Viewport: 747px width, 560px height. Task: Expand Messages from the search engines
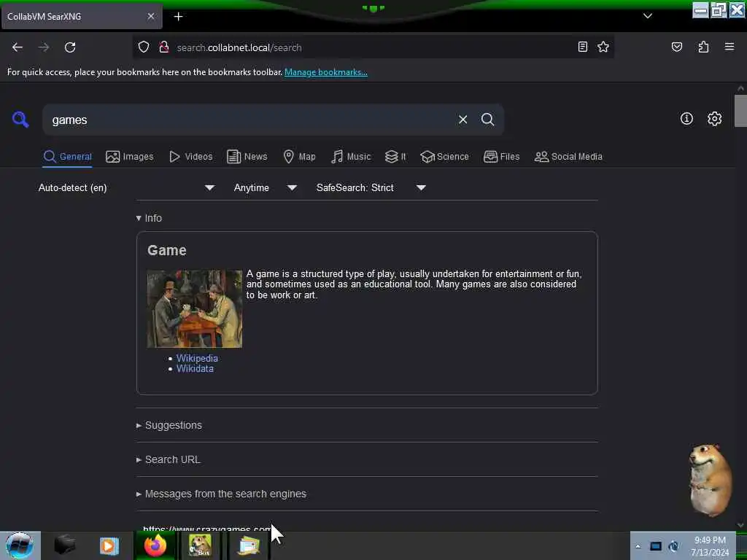(221, 494)
